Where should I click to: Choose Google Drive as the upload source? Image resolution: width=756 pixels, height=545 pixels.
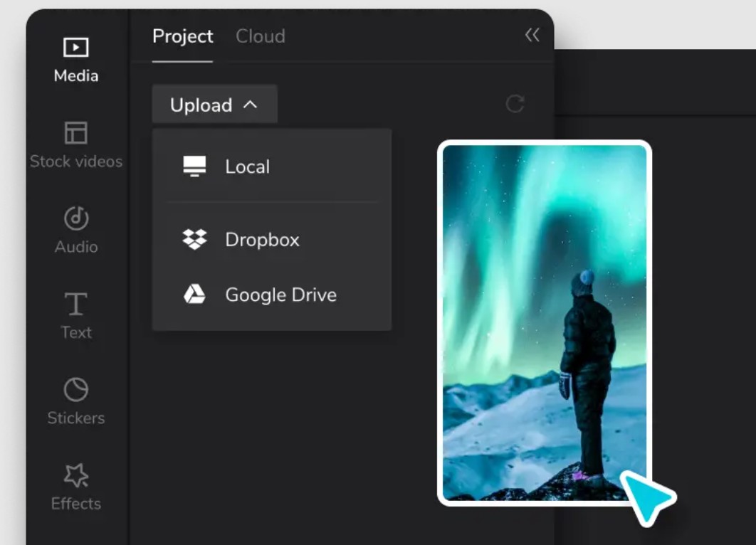tap(280, 295)
